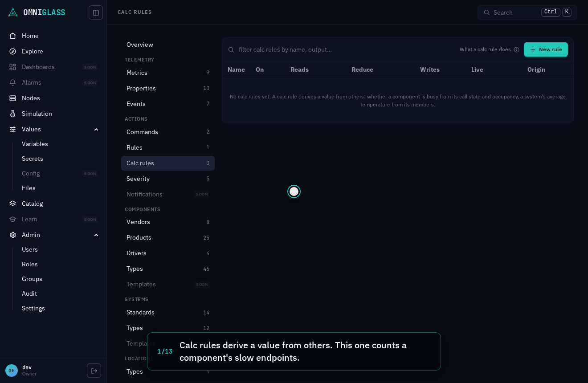
Task: Collapse the Values section chevron
Action: point(96,129)
